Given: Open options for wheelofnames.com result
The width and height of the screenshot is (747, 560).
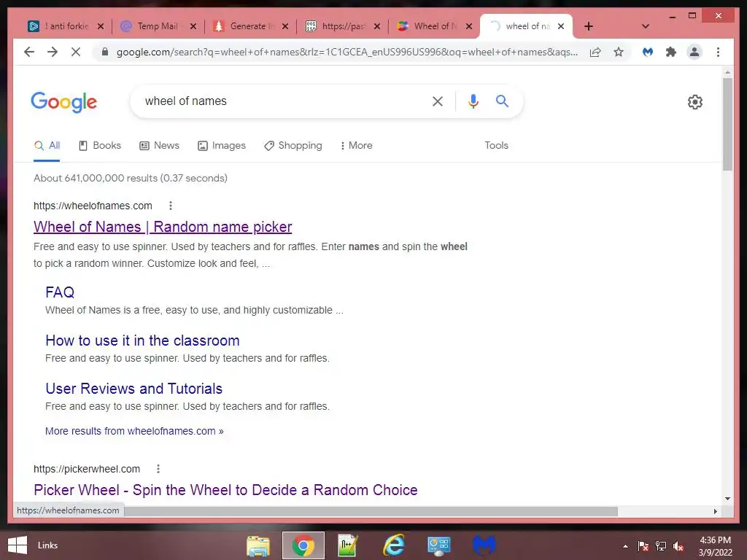Looking at the screenshot, I should point(171,206).
